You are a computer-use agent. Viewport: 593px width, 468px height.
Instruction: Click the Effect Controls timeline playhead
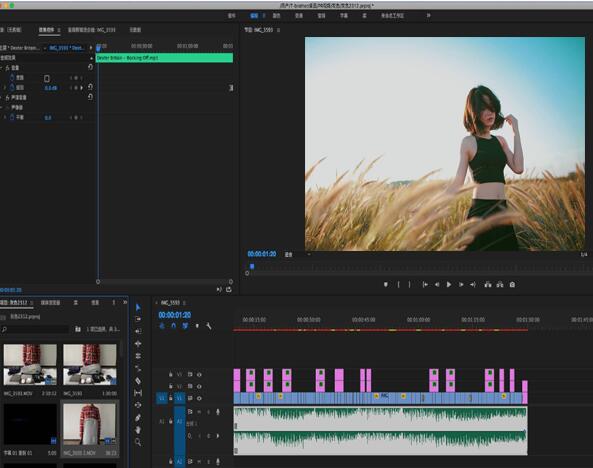pyautogui.click(x=98, y=47)
